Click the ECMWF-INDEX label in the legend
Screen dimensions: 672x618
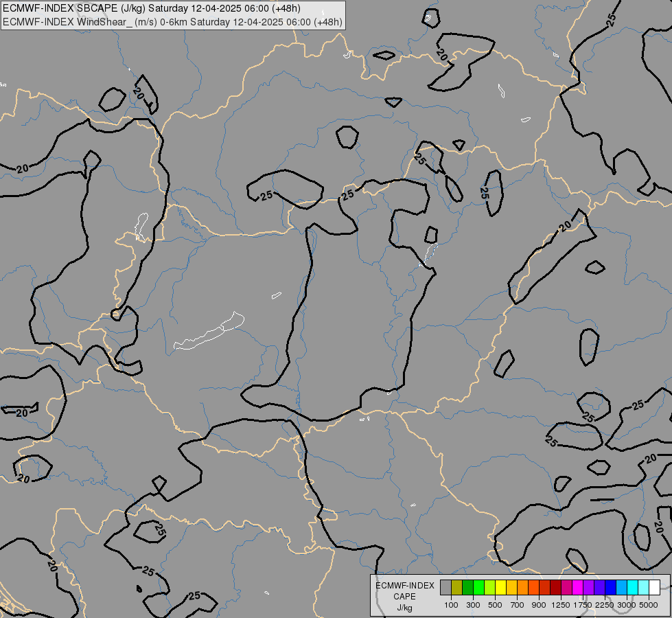click(x=404, y=586)
